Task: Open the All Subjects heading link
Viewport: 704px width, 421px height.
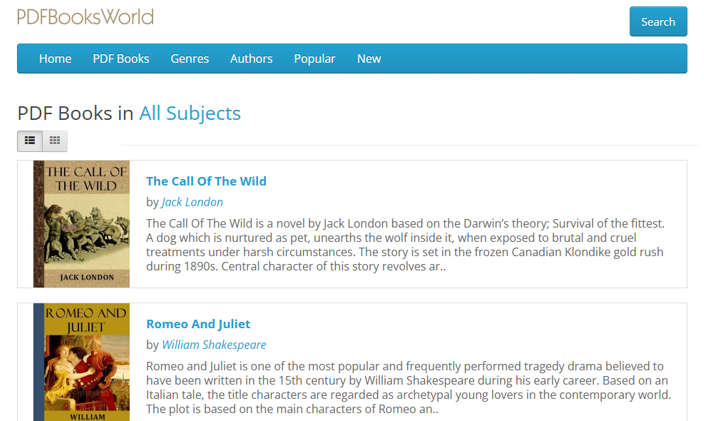Action: tap(190, 113)
